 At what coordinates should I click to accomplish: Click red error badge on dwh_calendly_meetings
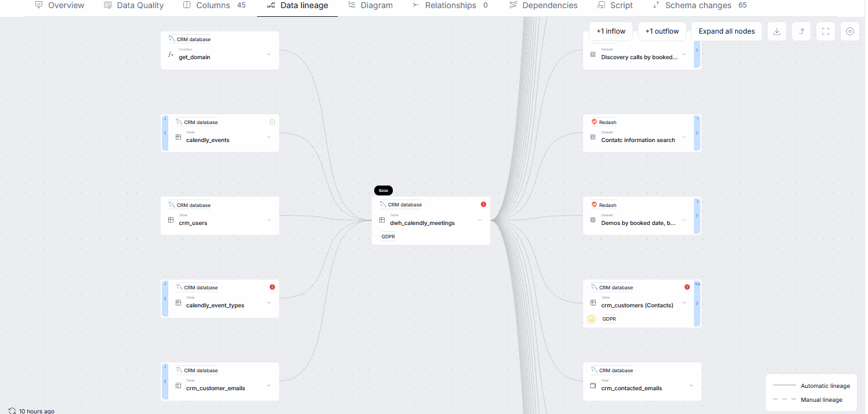(483, 205)
